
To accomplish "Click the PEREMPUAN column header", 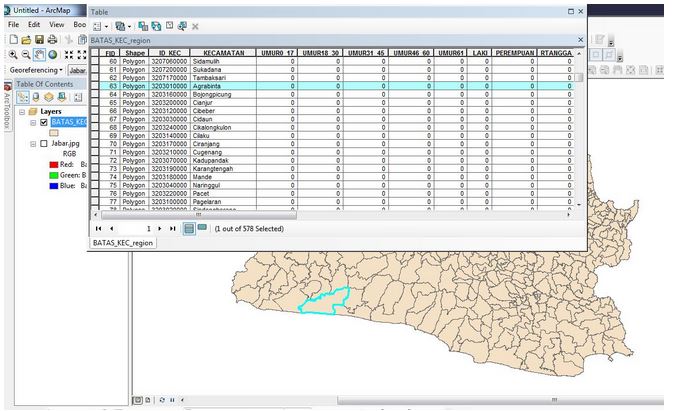I will pos(515,53).
